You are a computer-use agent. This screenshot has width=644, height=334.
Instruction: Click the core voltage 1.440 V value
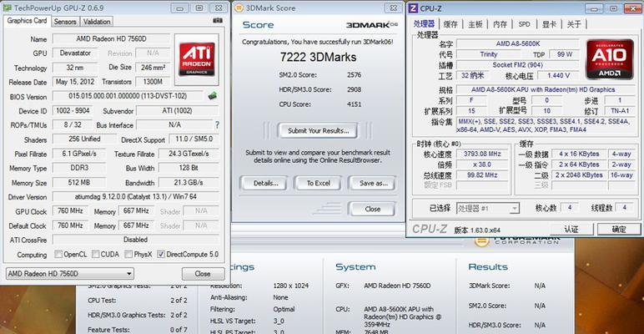559,76
